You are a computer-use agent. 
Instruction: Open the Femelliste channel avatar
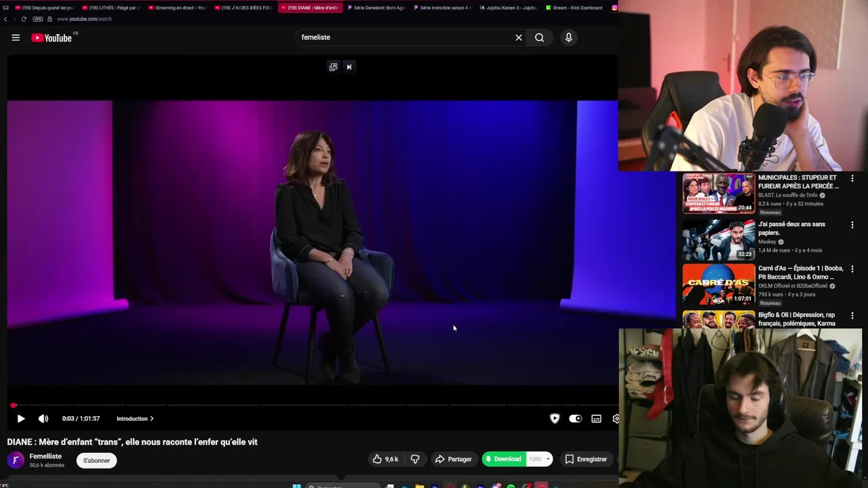pos(16,460)
